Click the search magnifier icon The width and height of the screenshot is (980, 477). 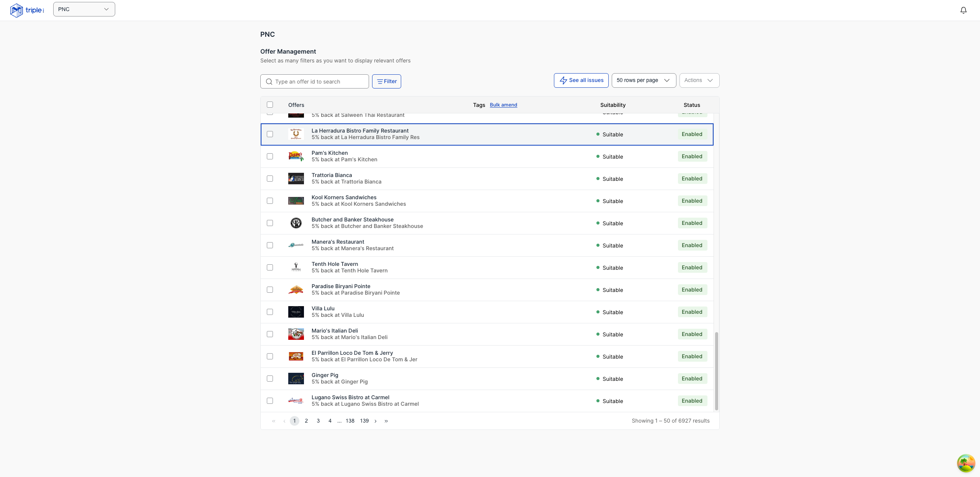click(x=269, y=82)
